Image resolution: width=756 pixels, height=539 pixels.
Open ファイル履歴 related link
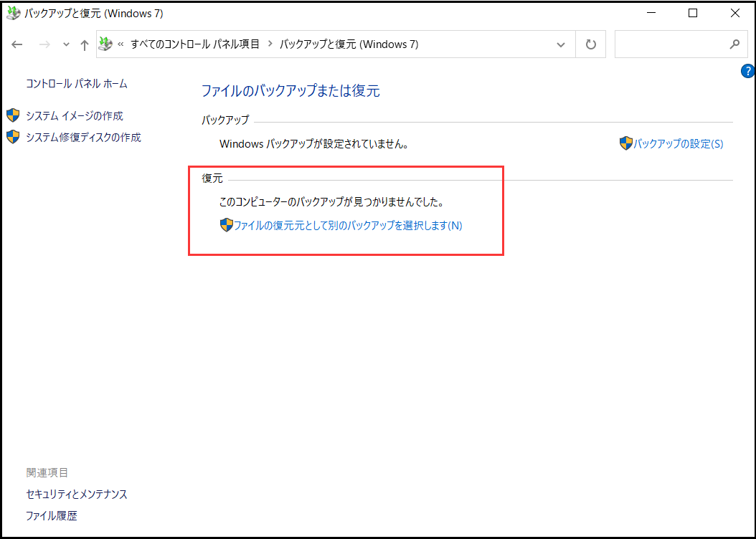click(x=52, y=516)
